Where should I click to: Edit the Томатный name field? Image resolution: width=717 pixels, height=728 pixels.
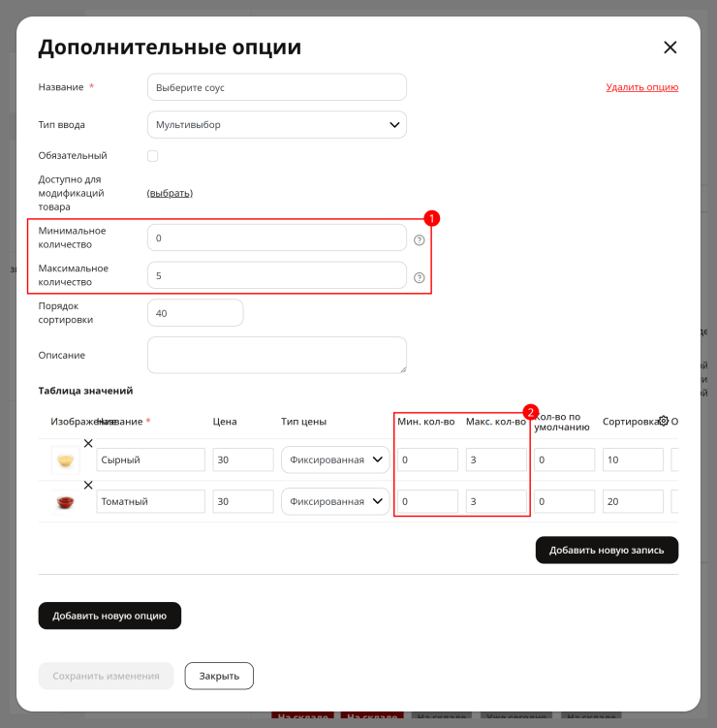tap(151, 501)
